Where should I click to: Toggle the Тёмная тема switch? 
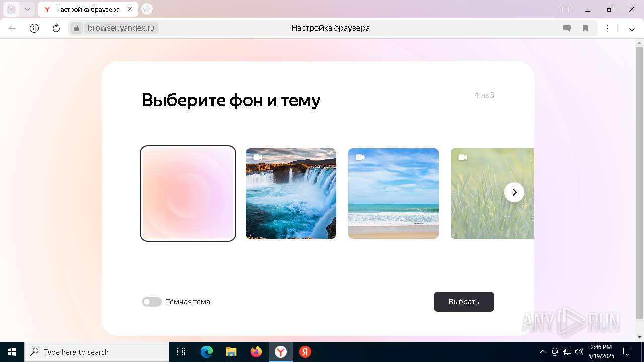coord(151,302)
